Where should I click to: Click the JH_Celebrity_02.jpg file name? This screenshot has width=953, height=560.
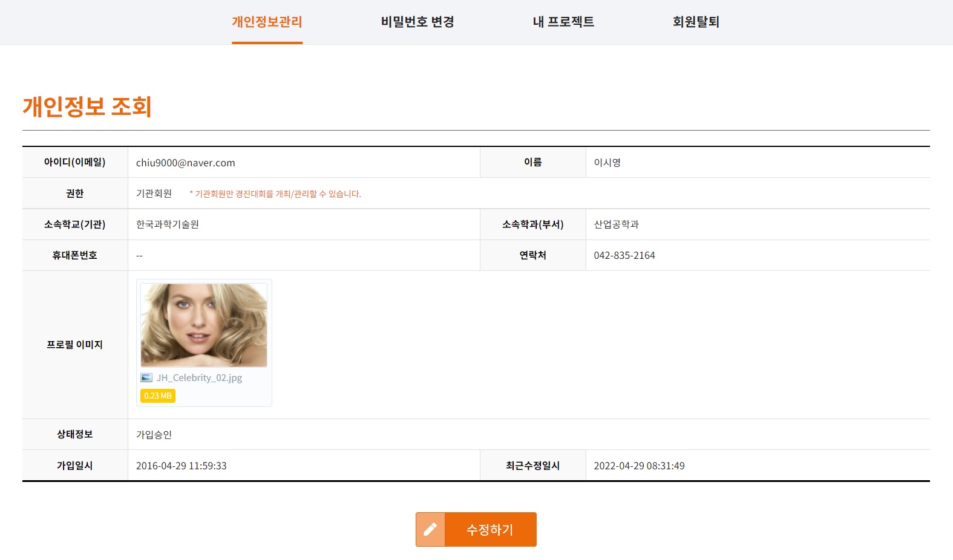[199, 378]
